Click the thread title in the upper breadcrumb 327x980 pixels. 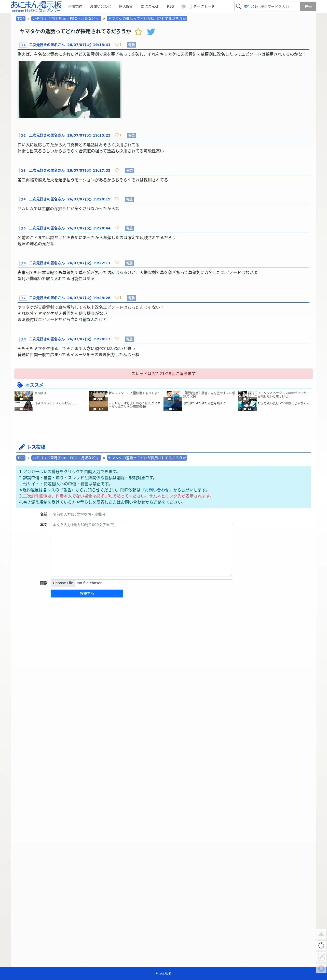[x=147, y=19]
